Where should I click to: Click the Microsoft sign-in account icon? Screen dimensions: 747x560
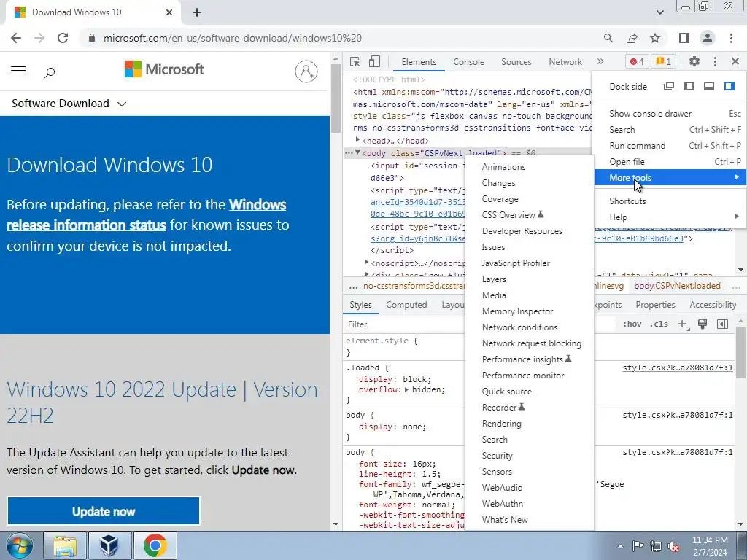tap(306, 71)
